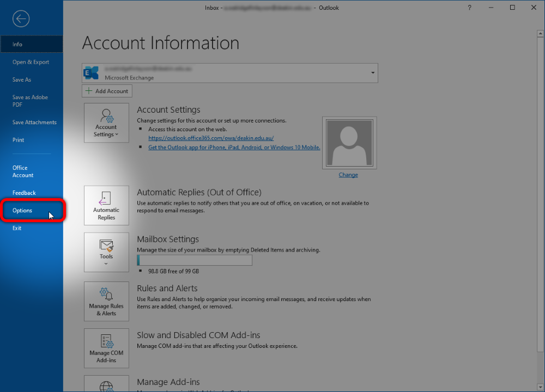
Task: Click the Microsoft Exchange account icon
Action: (x=91, y=73)
